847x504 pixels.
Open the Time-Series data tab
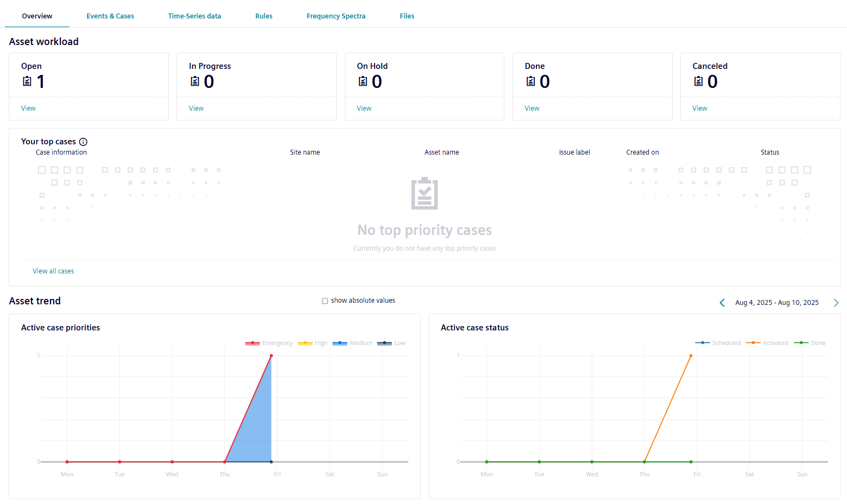pos(194,16)
